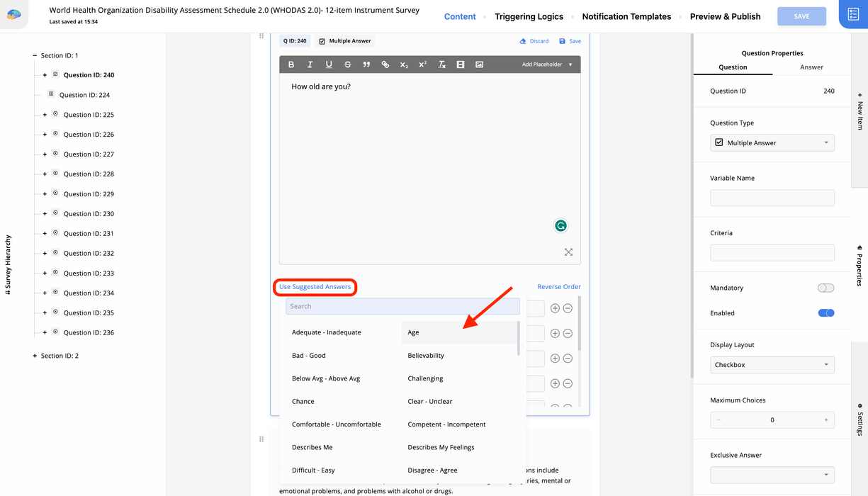Increase Maximum Choices with plus stepper
The image size is (868, 496).
[825, 420]
